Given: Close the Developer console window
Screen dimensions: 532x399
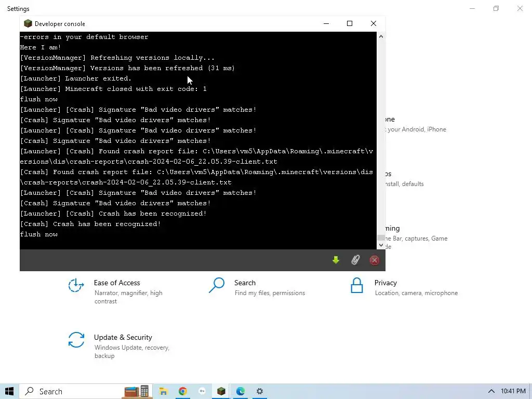Looking at the screenshot, I should 373,23.
